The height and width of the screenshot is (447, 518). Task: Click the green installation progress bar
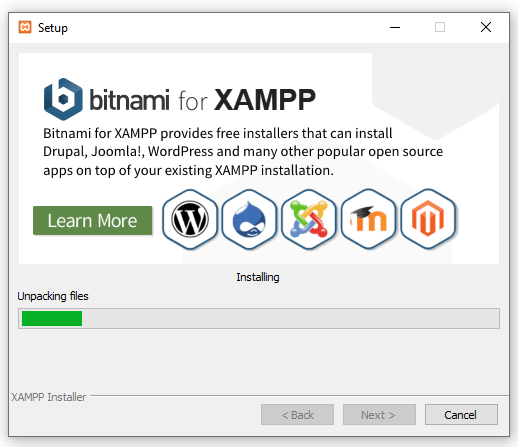pyautogui.click(x=259, y=318)
